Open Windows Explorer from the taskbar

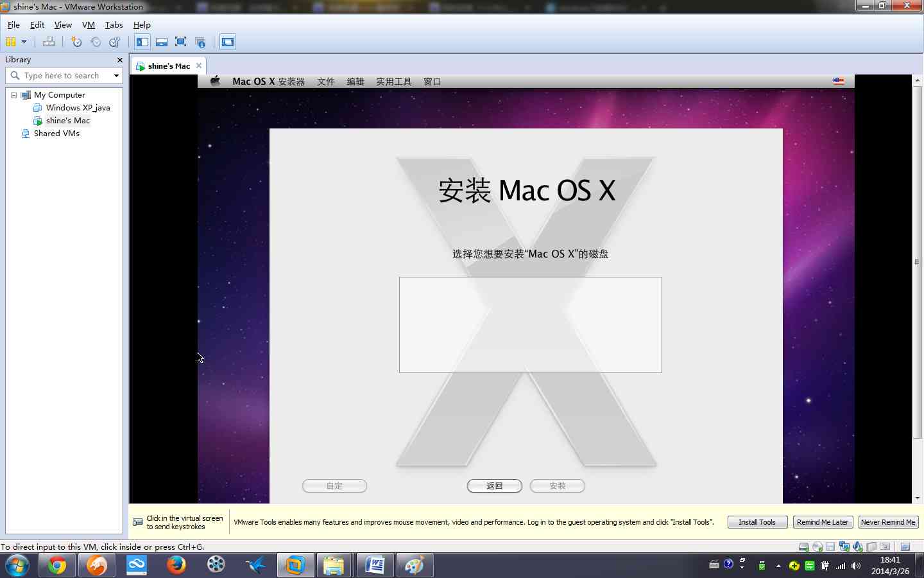point(334,566)
